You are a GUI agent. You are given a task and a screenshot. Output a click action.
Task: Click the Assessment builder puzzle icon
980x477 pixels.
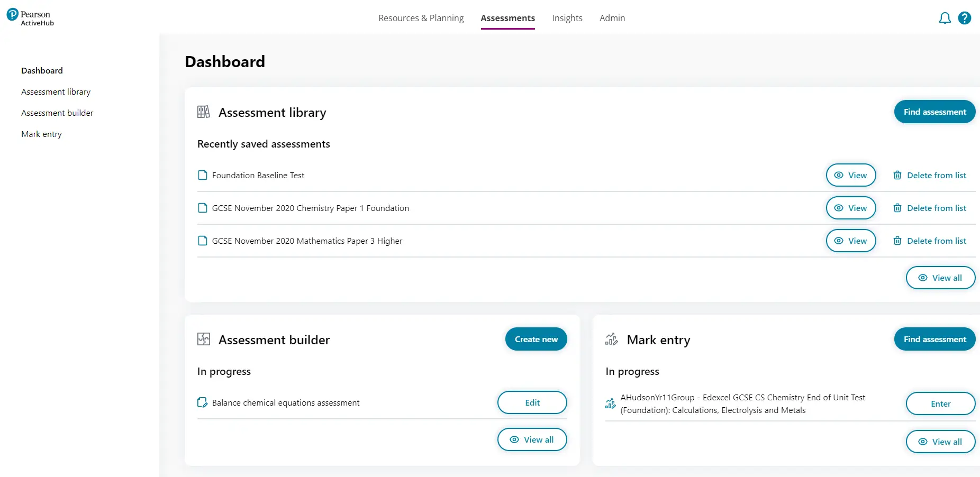click(x=203, y=340)
